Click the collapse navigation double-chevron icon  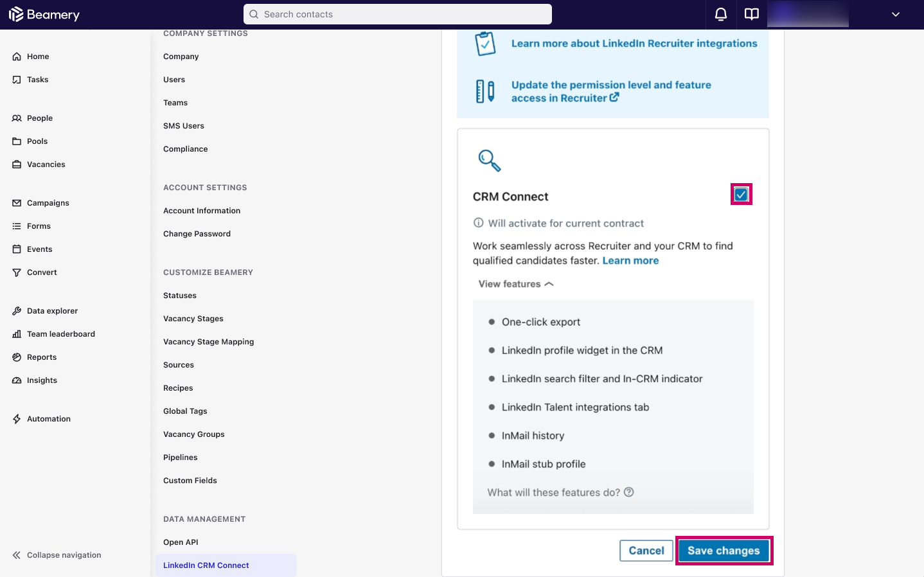tap(17, 555)
